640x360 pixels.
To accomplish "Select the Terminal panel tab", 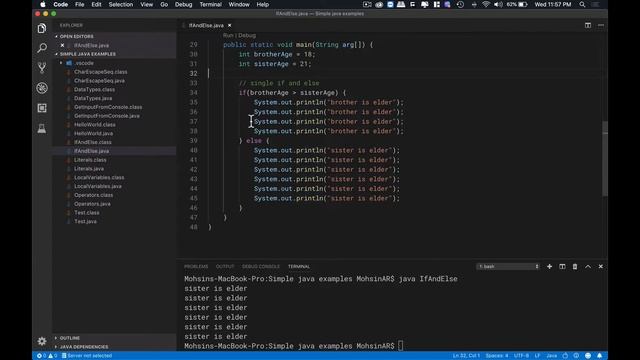I will 299,267.
